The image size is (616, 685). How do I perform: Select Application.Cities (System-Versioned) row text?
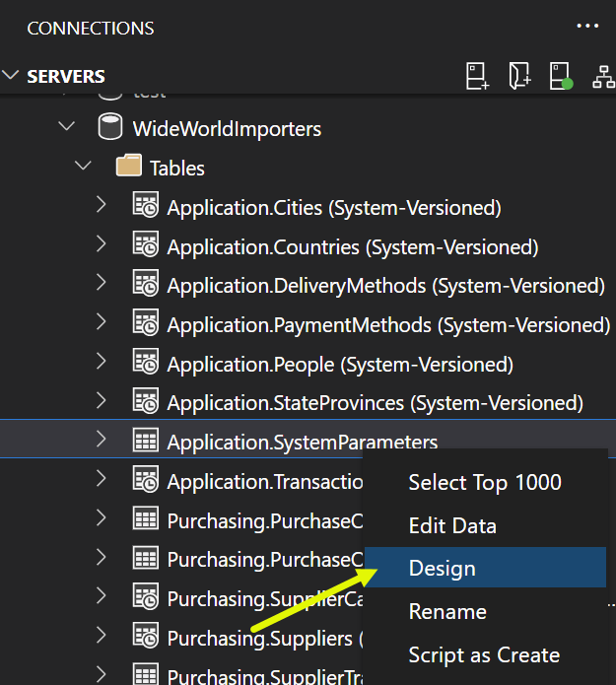(x=334, y=208)
